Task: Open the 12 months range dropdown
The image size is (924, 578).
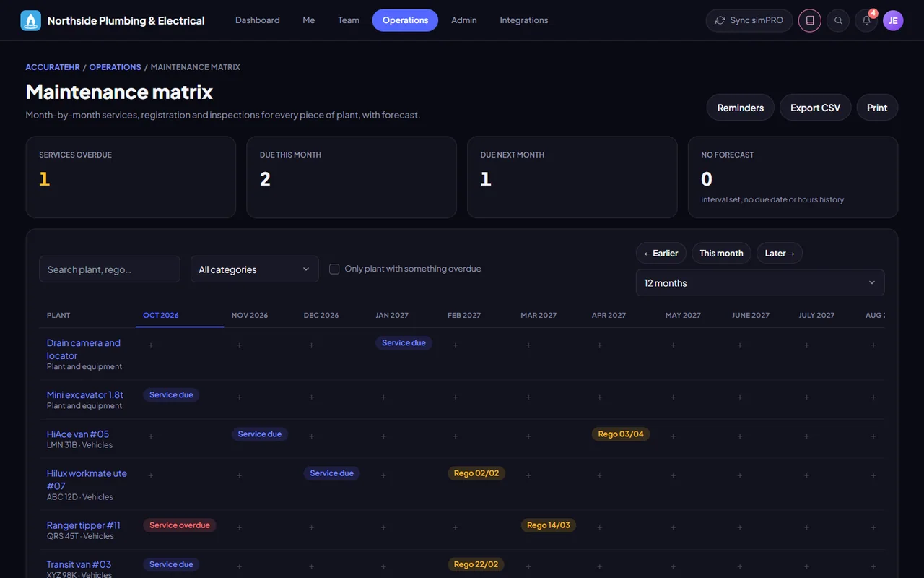Action: tap(760, 282)
